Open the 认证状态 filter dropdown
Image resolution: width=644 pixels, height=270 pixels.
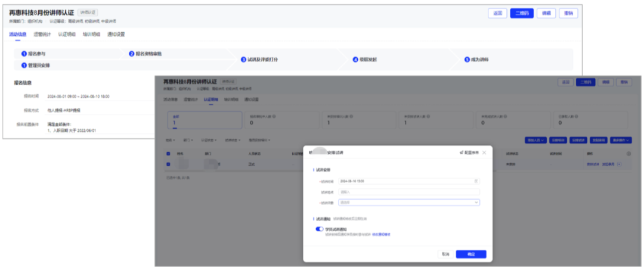(x=209, y=140)
